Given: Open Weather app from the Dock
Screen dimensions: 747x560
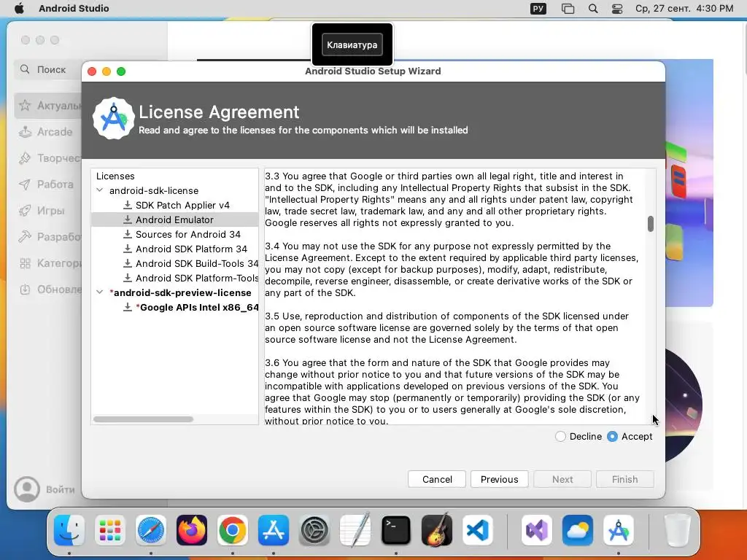Looking at the screenshot, I should point(578,530).
